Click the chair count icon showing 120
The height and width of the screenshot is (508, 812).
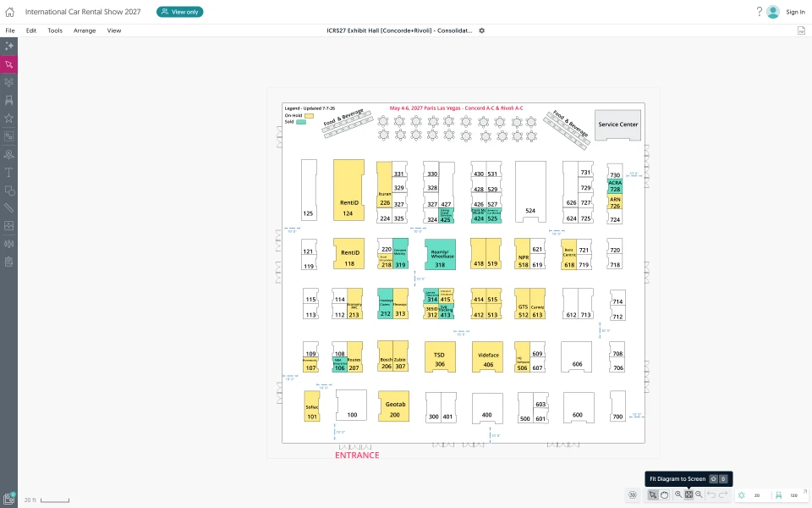778,495
